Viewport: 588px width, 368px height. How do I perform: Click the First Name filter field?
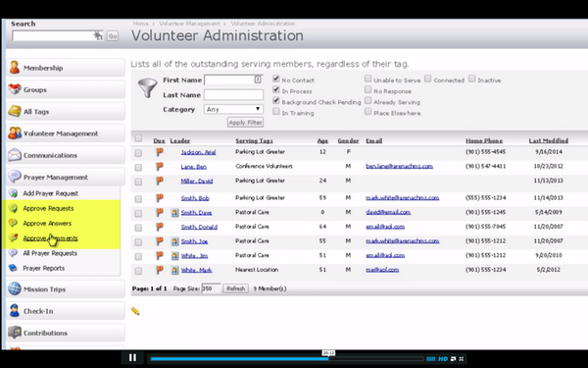[x=233, y=79]
